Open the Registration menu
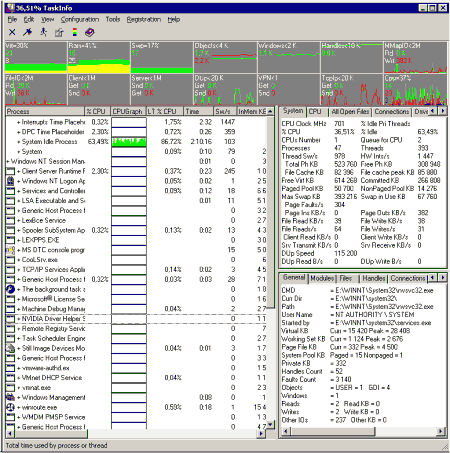450x453 pixels. (x=144, y=20)
